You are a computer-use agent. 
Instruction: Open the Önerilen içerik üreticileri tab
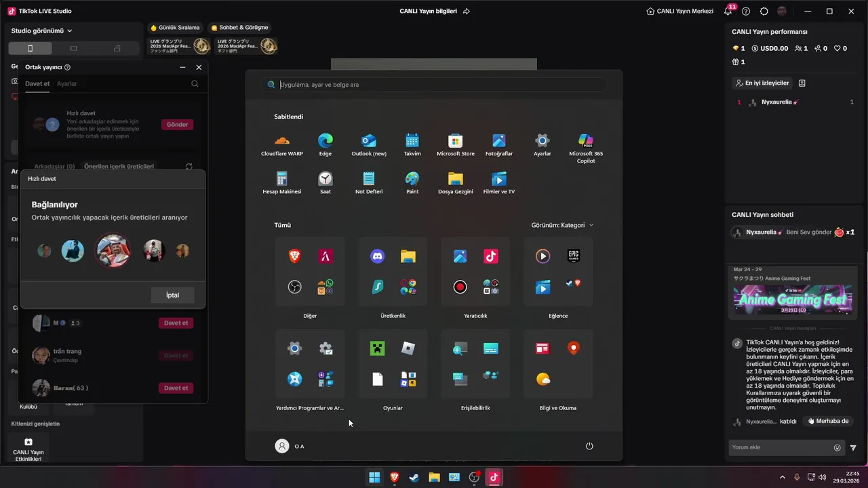click(x=119, y=166)
